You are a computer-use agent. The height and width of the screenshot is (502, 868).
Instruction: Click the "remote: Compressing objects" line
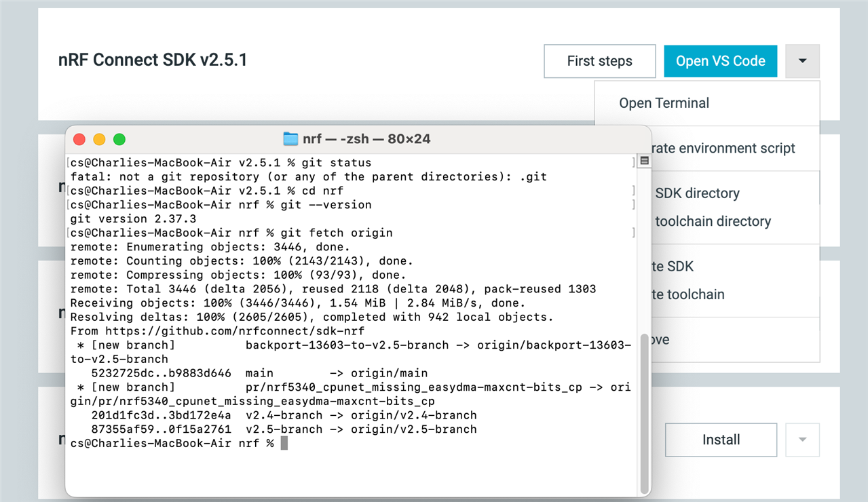tap(238, 275)
